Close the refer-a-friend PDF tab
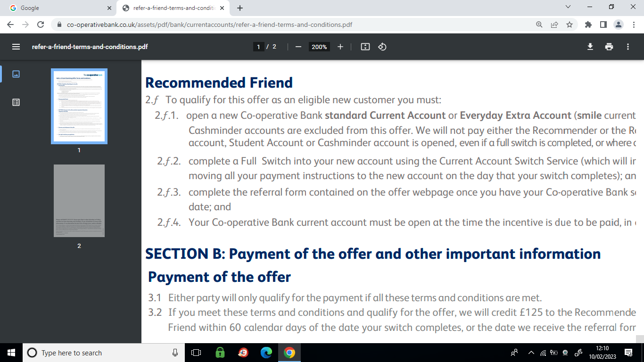 pos(222,8)
